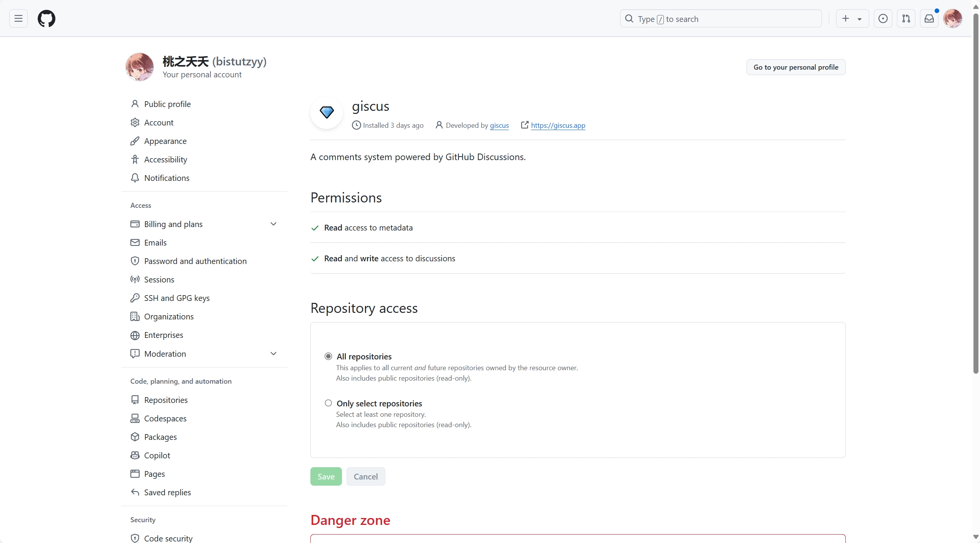Click the giscus gem app logo

coord(327,112)
